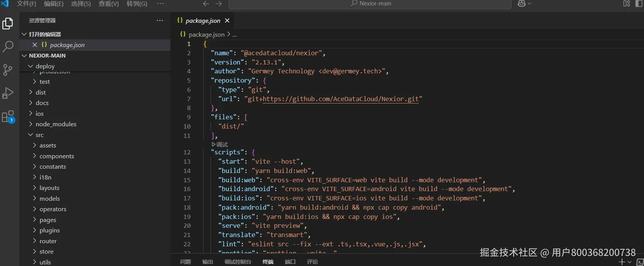Open the Extensions view with badge
This screenshot has height=266, width=644.
click(8, 117)
